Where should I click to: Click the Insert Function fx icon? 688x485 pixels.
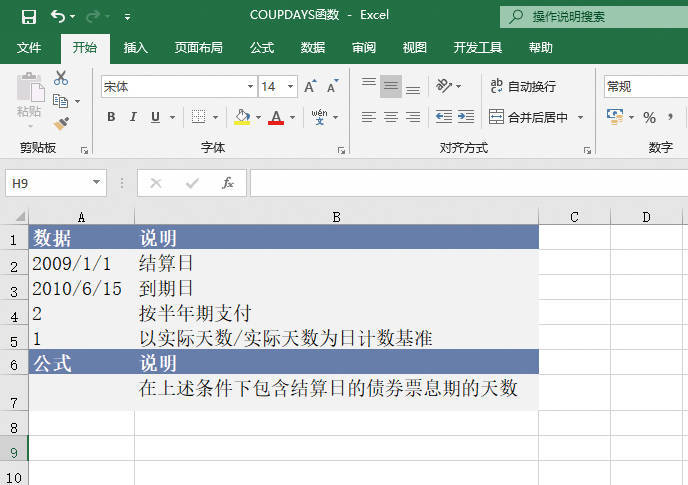228,183
